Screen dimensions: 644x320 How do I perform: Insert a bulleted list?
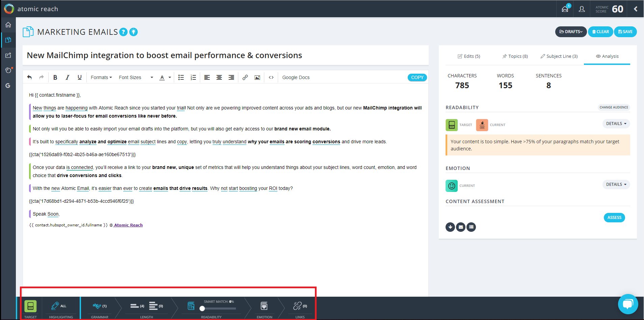click(181, 77)
